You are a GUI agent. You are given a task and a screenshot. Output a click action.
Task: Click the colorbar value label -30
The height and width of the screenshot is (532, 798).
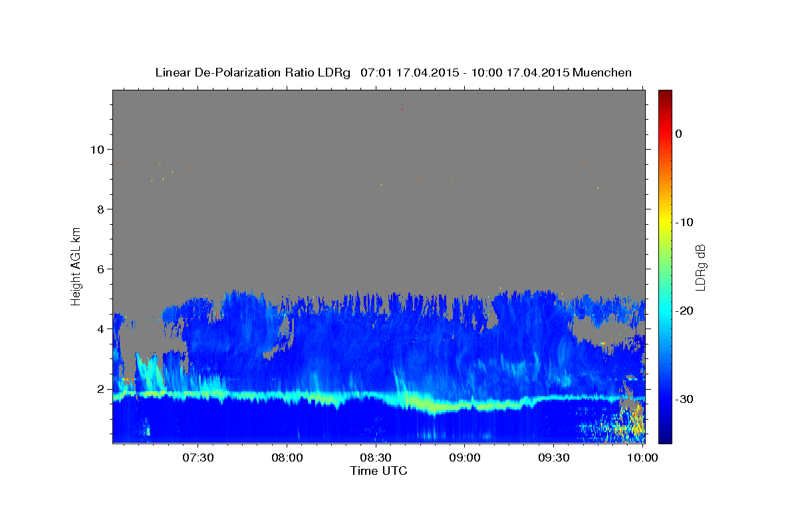[684, 399]
